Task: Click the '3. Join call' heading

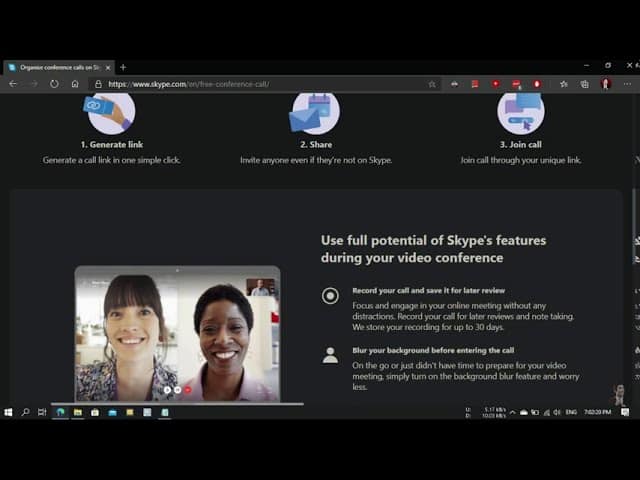Action: pyautogui.click(x=521, y=144)
